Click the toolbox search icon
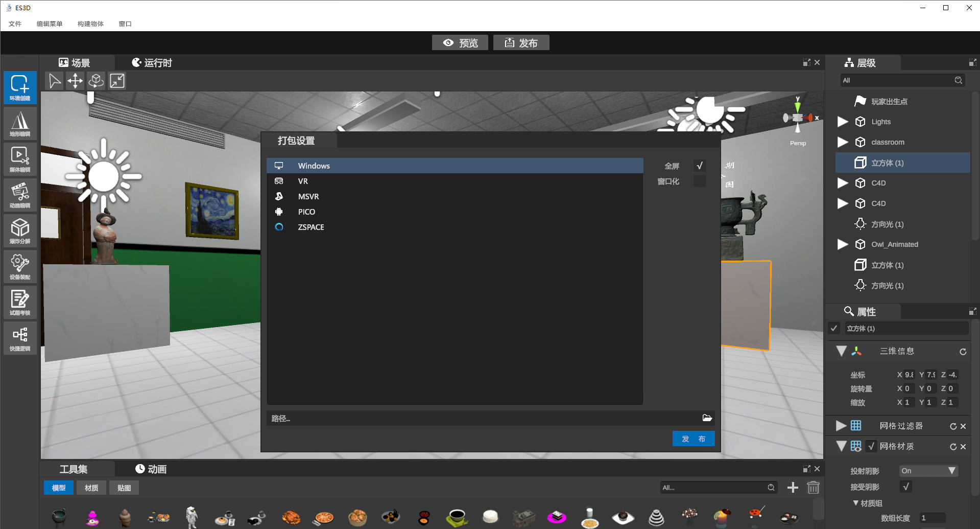Screen dimensions: 980x529 click(x=771, y=488)
